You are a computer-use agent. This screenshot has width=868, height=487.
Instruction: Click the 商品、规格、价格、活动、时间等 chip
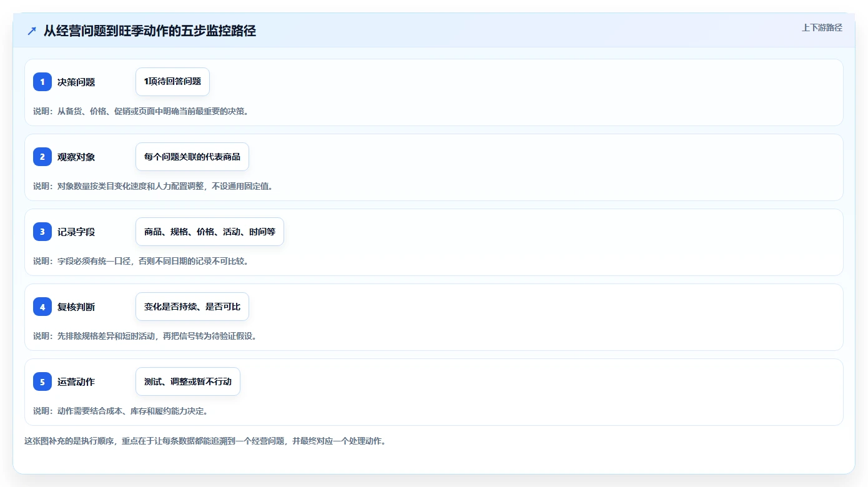point(210,232)
